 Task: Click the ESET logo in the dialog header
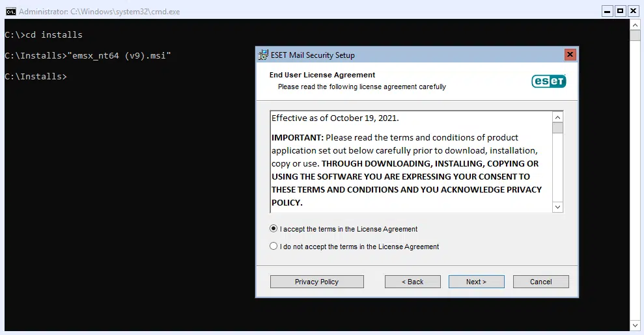(549, 81)
